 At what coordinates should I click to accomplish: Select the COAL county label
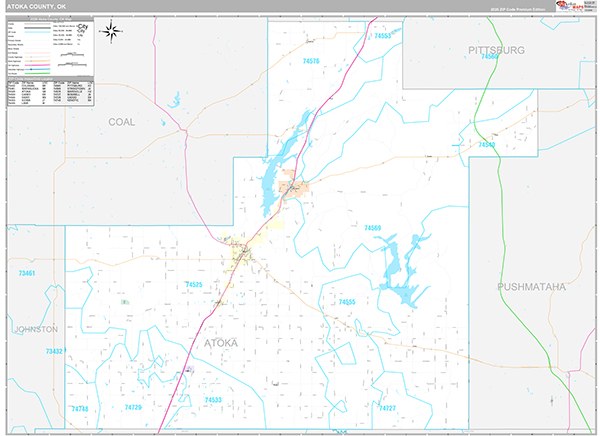pyautogui.click(x=122, y=122)
